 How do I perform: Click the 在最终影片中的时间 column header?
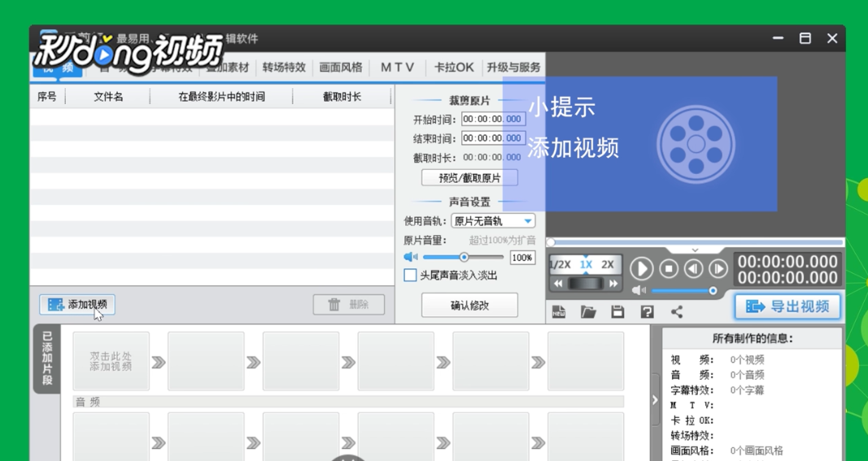coord(221,97)
